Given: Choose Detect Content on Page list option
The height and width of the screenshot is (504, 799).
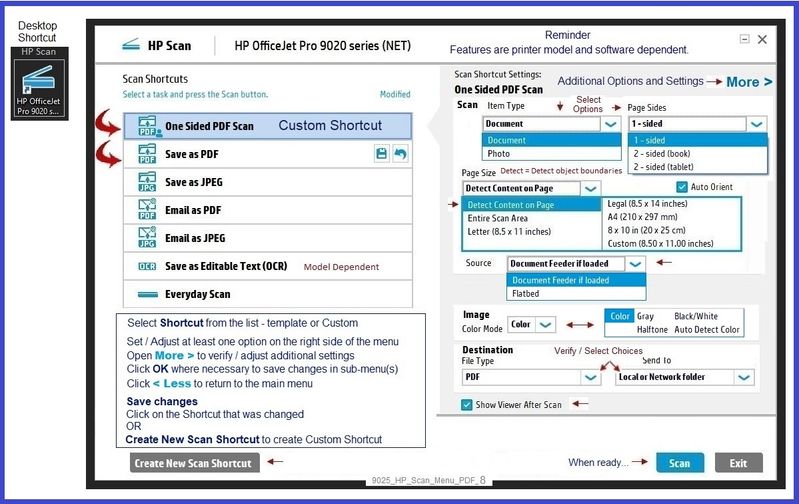Looking at the screenshot, I should pos(531,205).
